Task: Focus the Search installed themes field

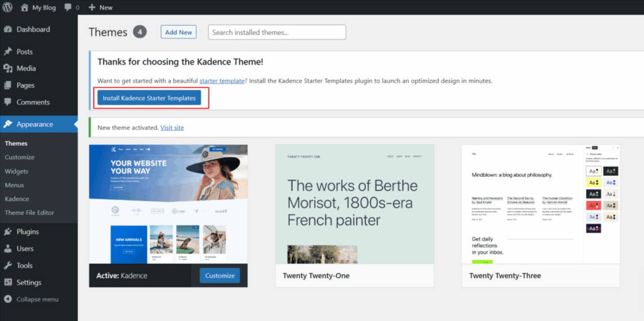Action: pyautogui.click(x=277, y=32)
